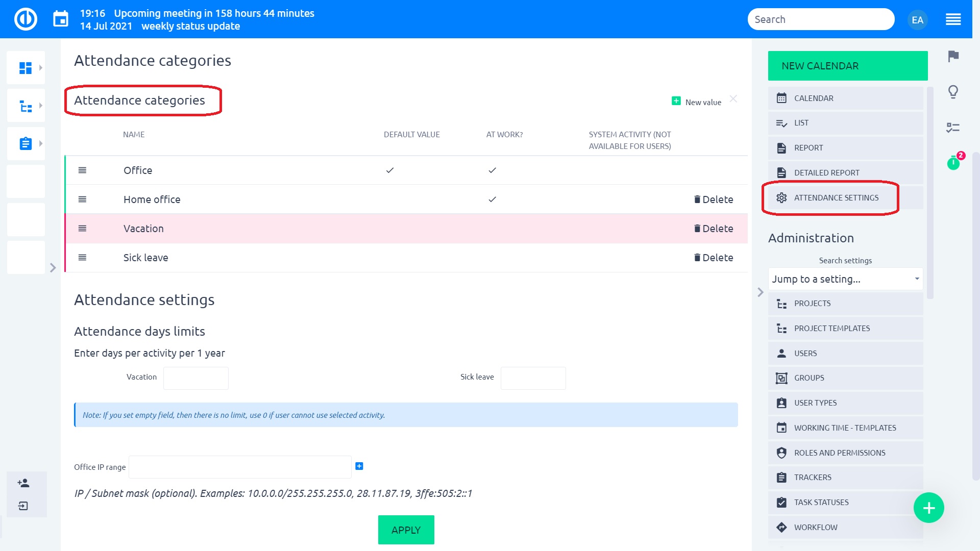Click the EA user avatar
Image resolution: width=980 pixels, height=551 pixels.
pyautogui.click(x=917, y=20)
